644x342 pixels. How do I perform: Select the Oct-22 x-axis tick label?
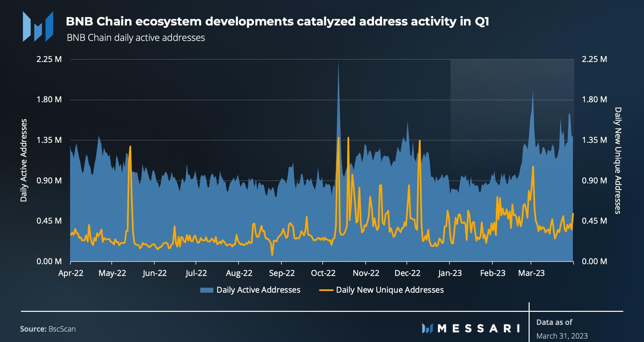323,273
